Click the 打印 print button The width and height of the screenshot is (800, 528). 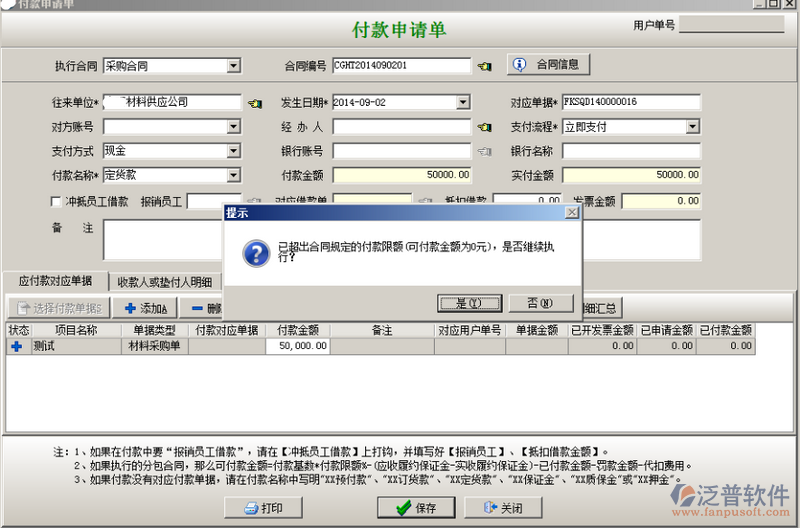click(x=263, y=508)
